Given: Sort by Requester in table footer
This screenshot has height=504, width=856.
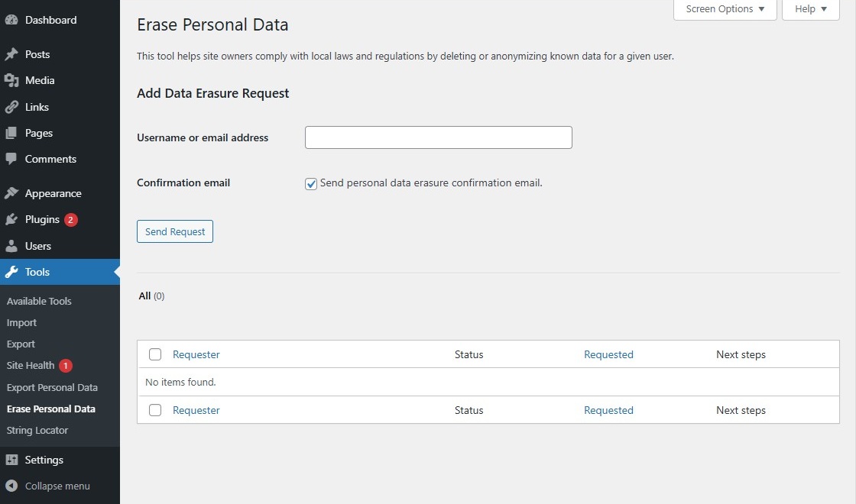Looking at the screenshot, I should pos(196,410).
